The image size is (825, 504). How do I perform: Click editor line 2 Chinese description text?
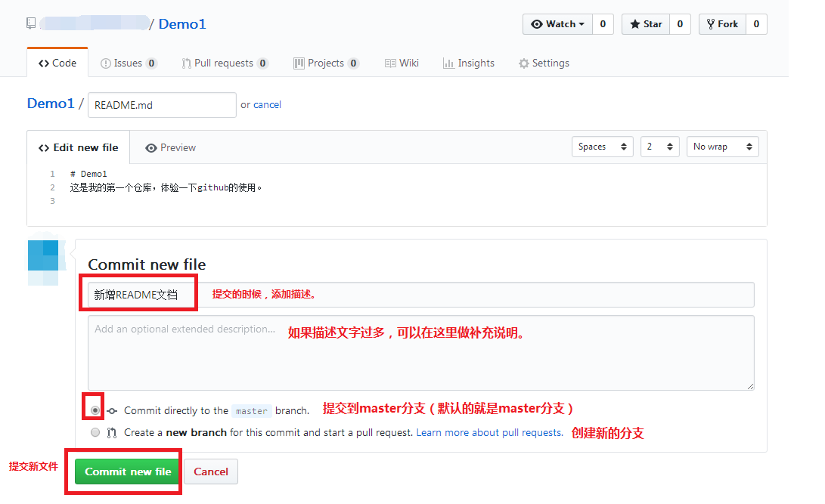[166, 187]
